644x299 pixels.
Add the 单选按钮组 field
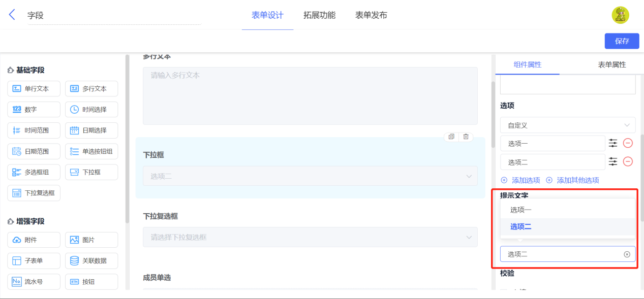(x=91, y=151)
